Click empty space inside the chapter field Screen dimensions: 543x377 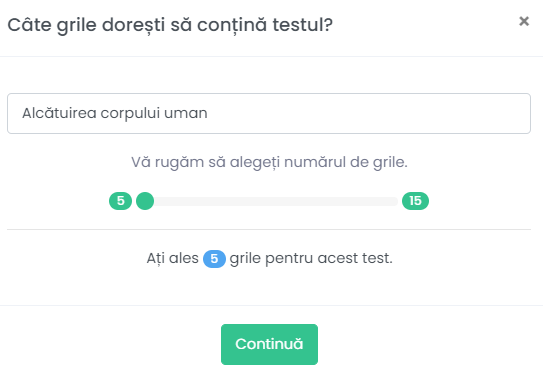tap(367, 113)
